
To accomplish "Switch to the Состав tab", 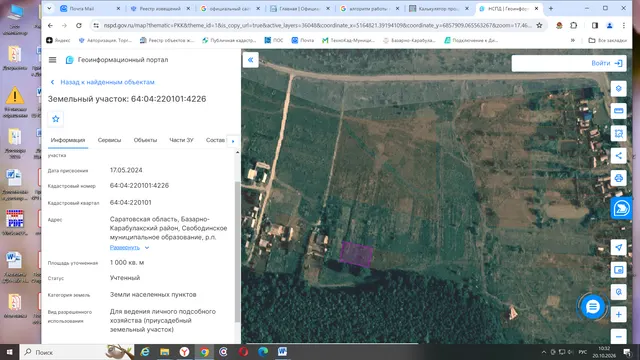I will click(215, 140).
